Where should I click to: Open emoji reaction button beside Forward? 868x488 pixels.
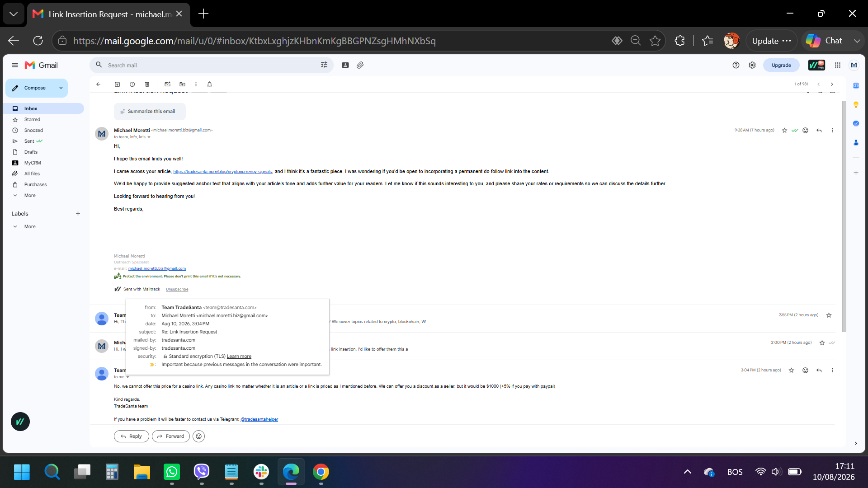(x=198, y=436)
